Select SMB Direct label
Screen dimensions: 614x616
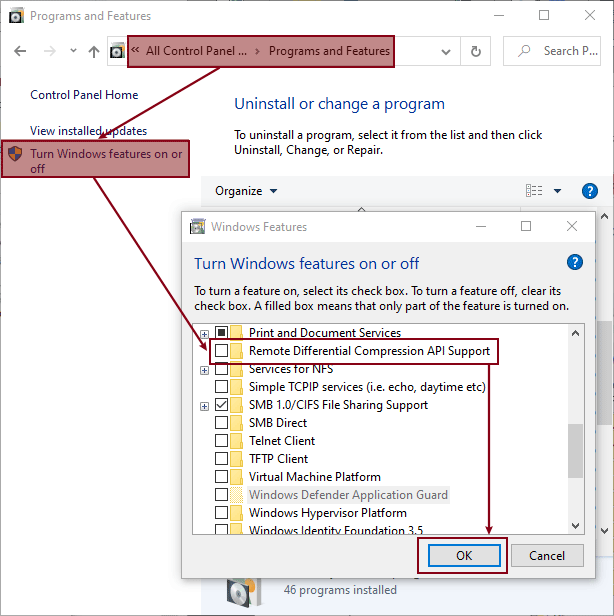[x=278, y=423]
